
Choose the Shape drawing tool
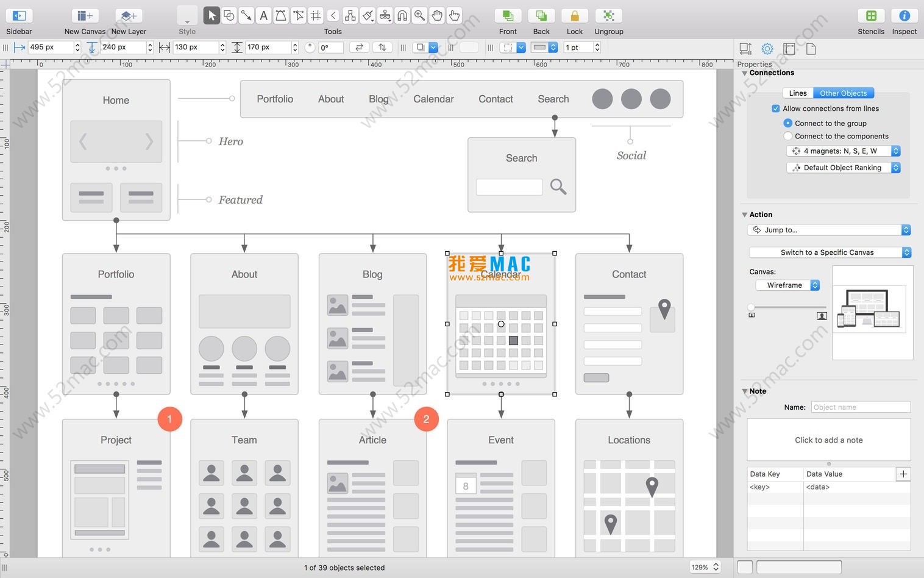pyautogui.click(x=229, y=16)
